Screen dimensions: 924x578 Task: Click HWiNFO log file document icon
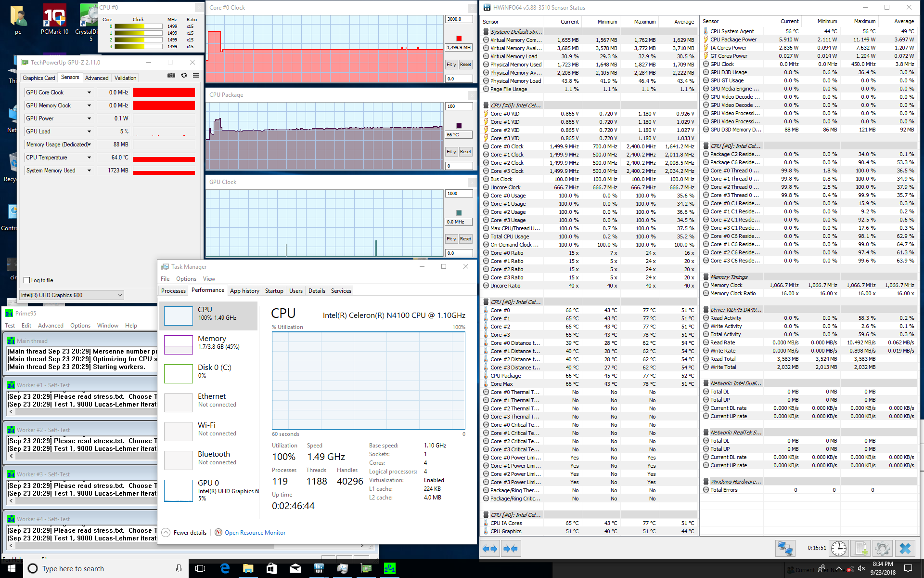[x=861, y=548]
